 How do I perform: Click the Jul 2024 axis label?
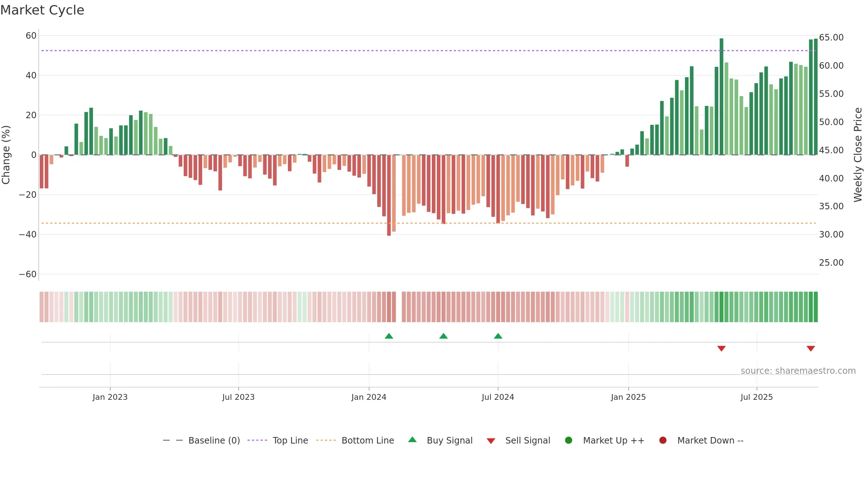(x=498, y=397)
